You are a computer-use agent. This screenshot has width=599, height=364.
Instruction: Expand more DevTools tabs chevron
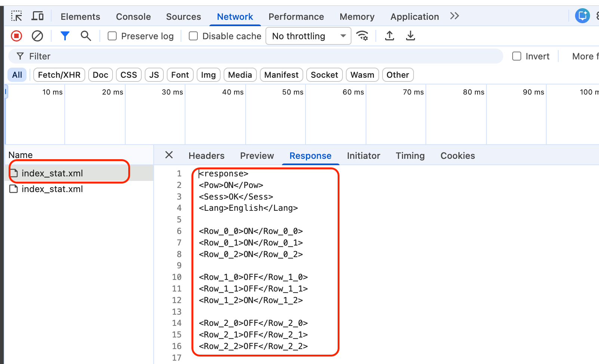click(x=454, y=16)
